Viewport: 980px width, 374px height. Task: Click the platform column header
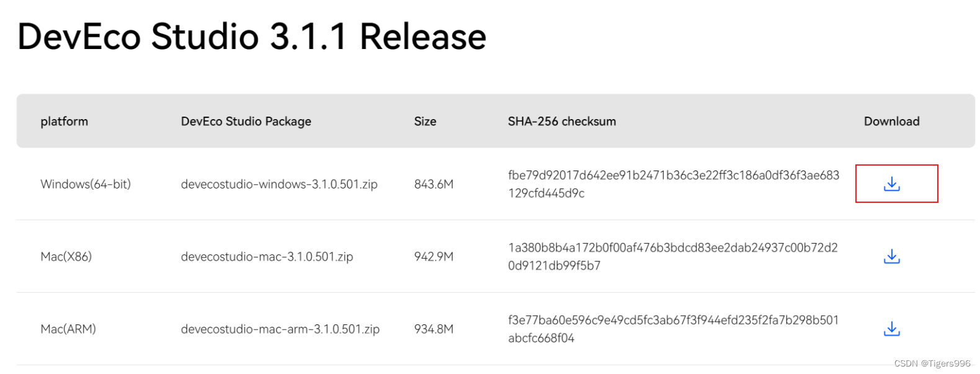tap(64, 122)
